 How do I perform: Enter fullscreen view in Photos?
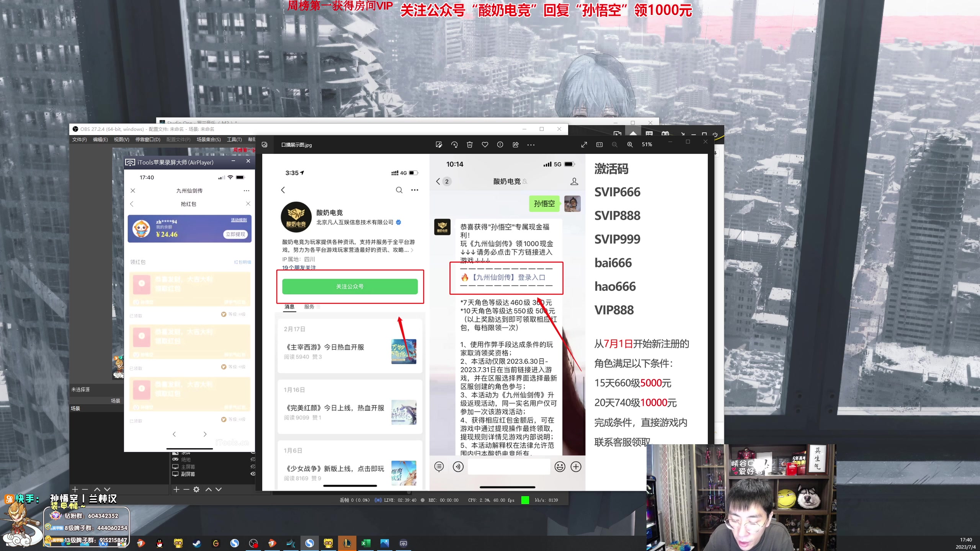click(584, 145)
